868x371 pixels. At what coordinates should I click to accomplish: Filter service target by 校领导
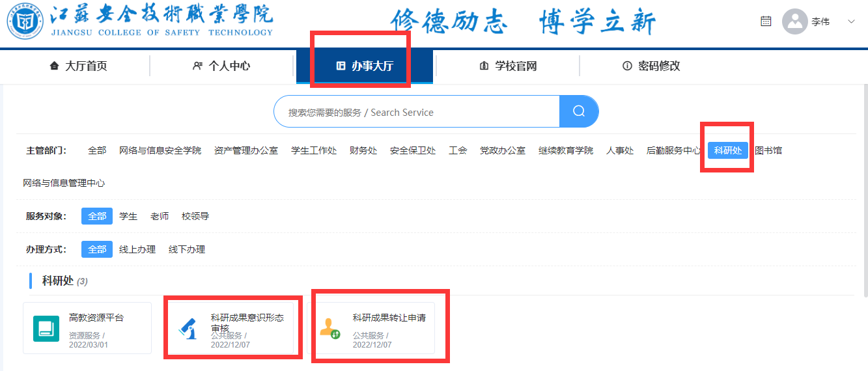(x=195, y=216)
